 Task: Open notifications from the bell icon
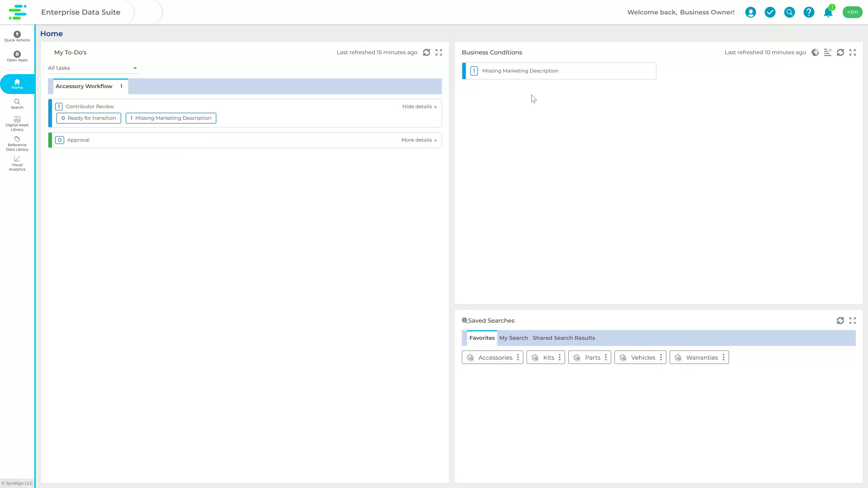point(828,12)
